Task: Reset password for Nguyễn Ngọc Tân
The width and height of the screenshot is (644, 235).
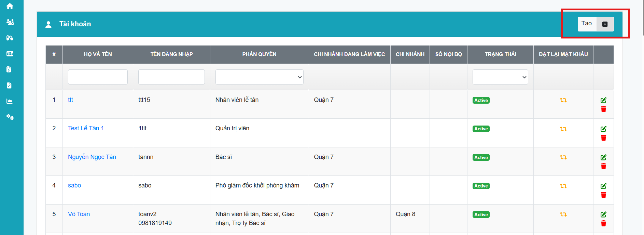Action: 563,157
